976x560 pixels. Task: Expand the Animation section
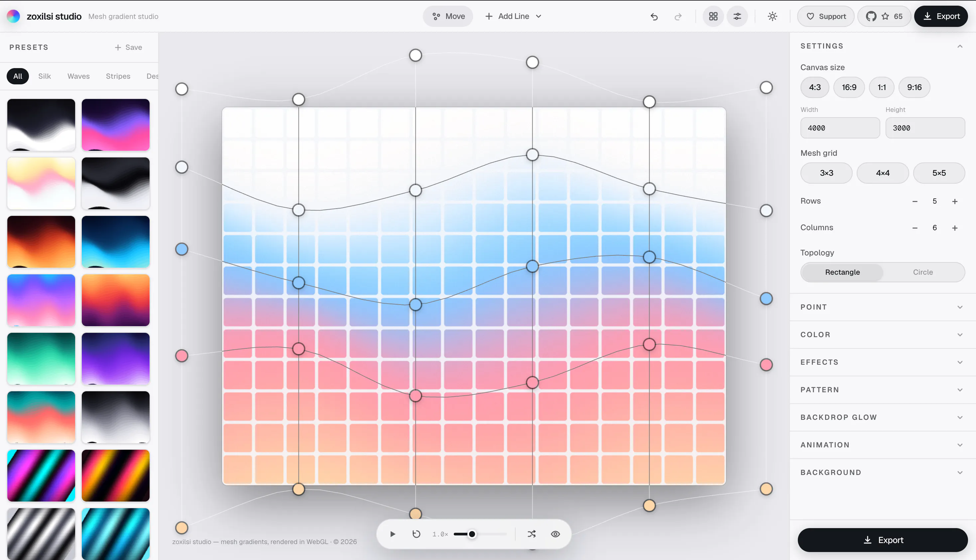[883, 445]
